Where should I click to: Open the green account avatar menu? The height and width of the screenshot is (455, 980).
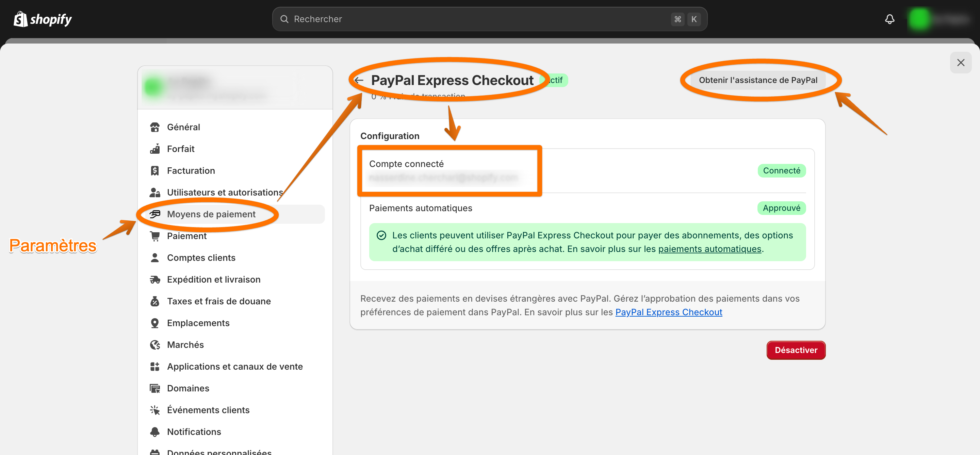coord(919,19)
